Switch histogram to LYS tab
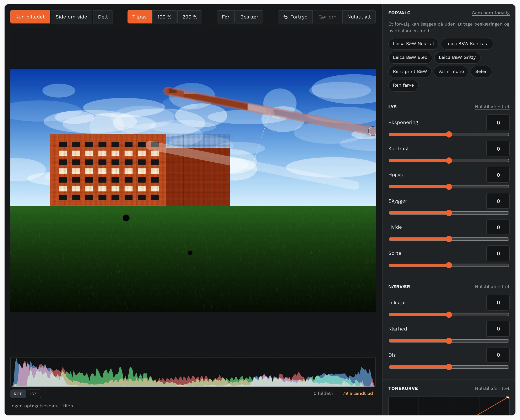The width and height of the screenshot is (520, 420). [x=34, y=394]
